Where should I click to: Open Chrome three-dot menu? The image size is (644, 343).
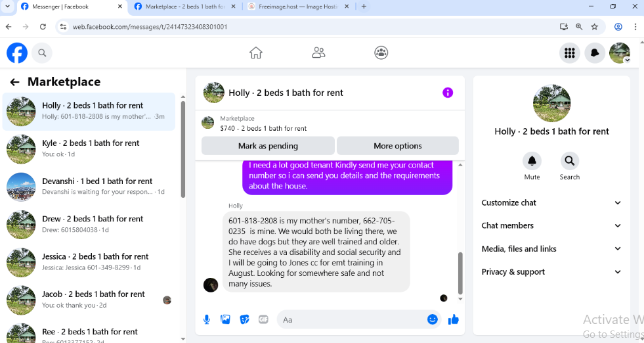pyautogui.click(x=635, y=27)
